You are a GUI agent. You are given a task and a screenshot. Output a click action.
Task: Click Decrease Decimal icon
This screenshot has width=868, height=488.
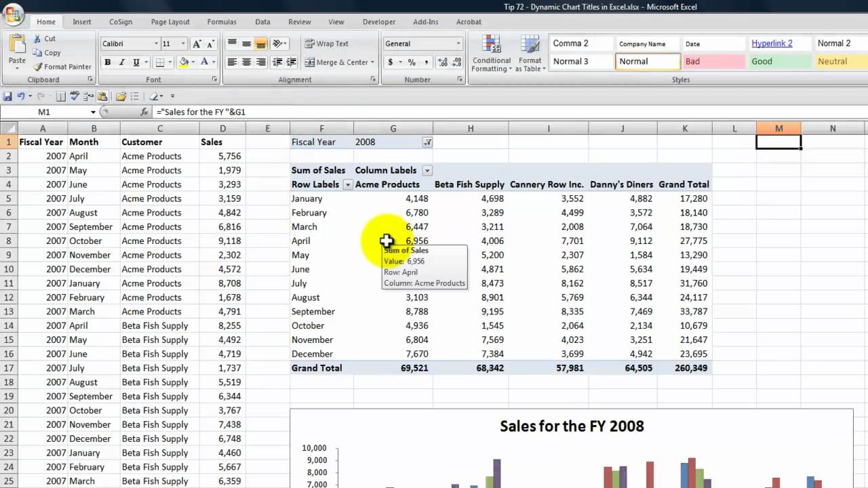coord(457,62)
